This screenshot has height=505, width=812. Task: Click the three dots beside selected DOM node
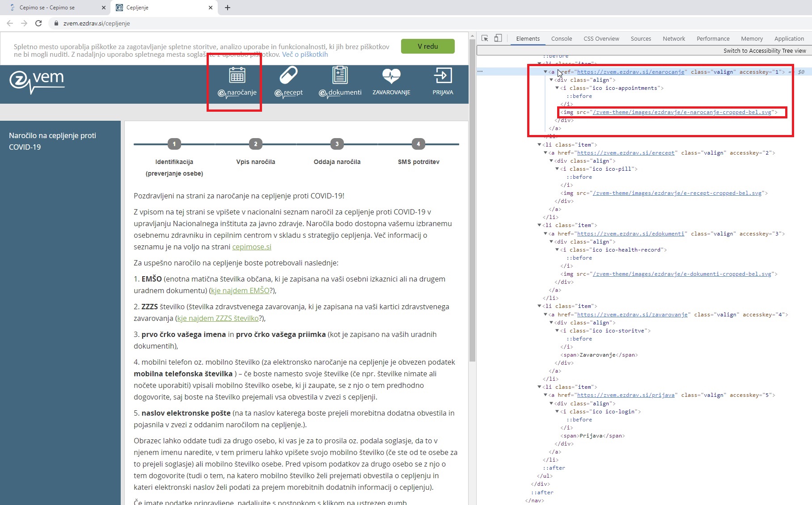pos(480,72)
